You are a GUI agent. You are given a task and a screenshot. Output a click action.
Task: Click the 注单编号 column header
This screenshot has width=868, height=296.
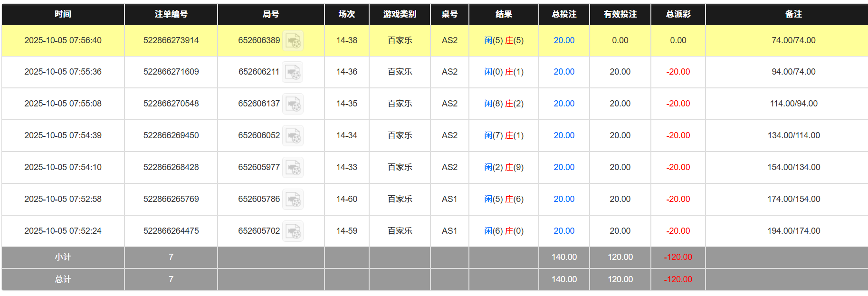pos(171,14)
